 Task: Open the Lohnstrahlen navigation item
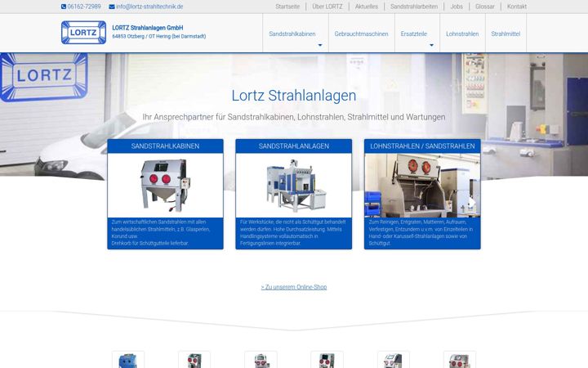pyautogui.click(x=462, y=34)
